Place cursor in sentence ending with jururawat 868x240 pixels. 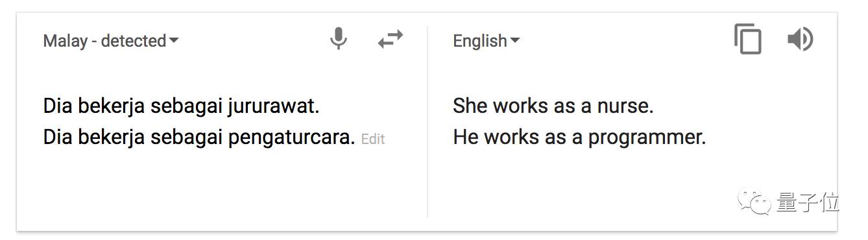pos(181,106)
